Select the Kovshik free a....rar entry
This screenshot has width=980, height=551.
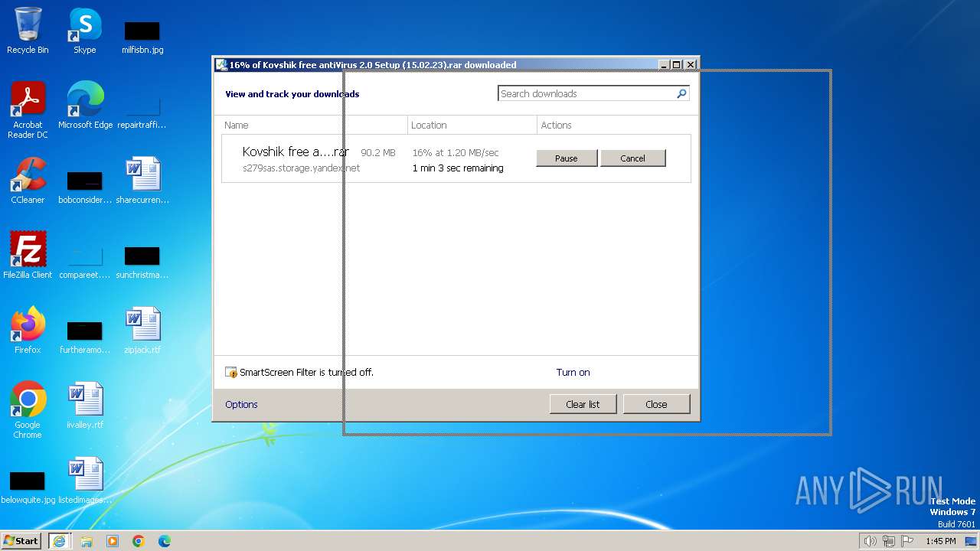456,158
